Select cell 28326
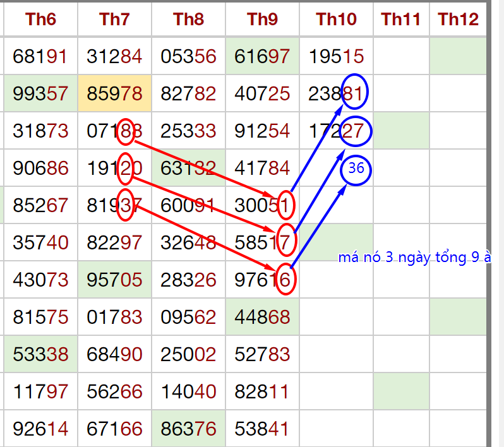The height and width of the screenshot is (447, 504). (188, 280)
